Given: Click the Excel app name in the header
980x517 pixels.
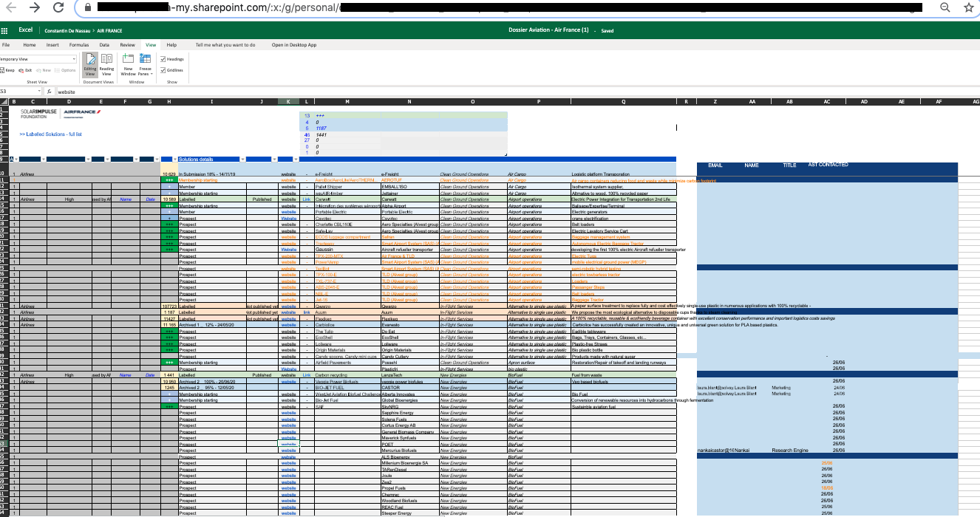Looking at the screenshot, I should pyautogui.click(x=26, y=30).
